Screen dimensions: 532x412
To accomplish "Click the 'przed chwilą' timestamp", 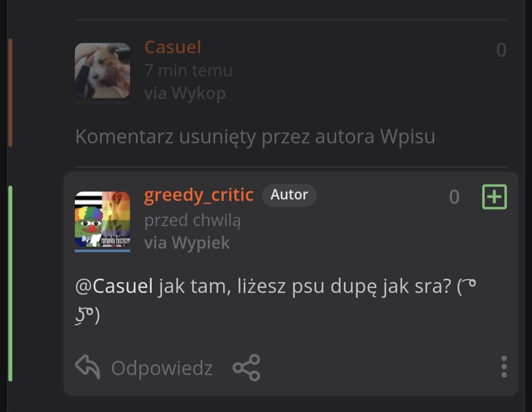I will pyautogui.click(x=193, y=221).
